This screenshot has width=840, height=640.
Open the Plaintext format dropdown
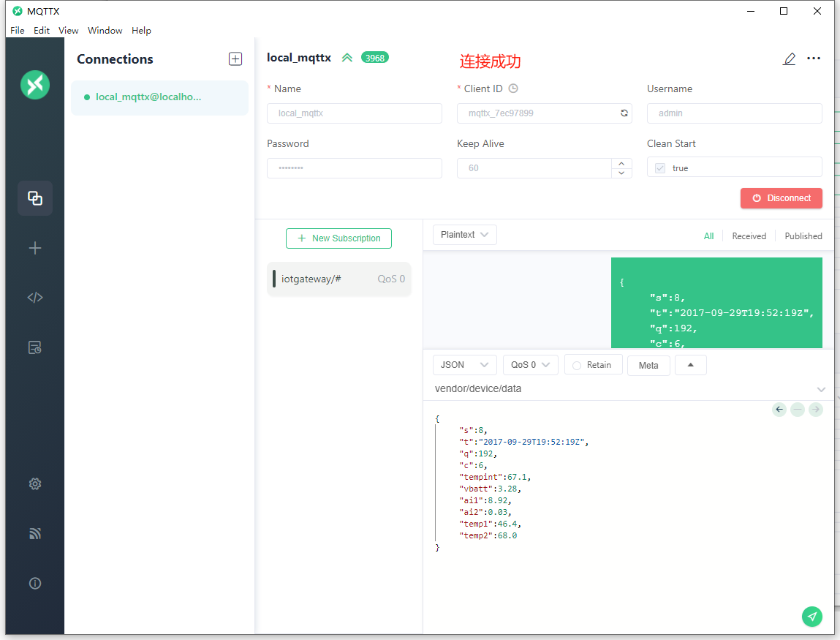(x=464, y=235)
